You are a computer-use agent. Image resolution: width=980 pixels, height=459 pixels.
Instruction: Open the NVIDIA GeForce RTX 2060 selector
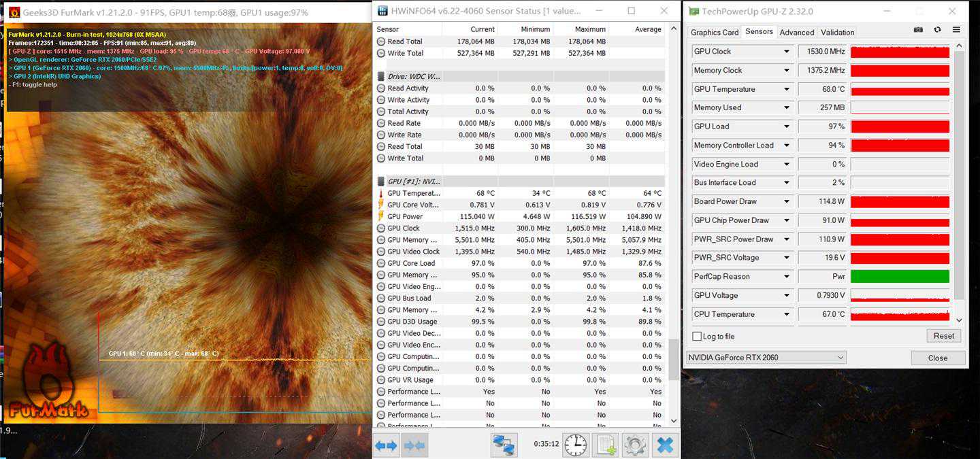tap(766, 358)
